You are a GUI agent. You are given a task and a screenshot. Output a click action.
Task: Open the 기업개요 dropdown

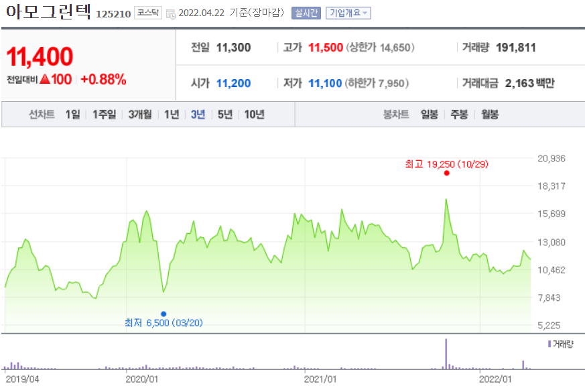pos(348,13)
